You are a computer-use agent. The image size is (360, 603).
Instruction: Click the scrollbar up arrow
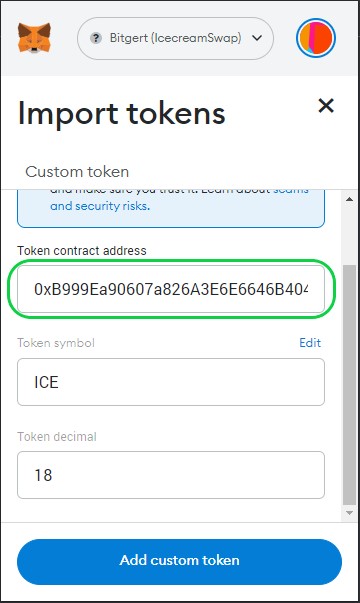(349, 199)
